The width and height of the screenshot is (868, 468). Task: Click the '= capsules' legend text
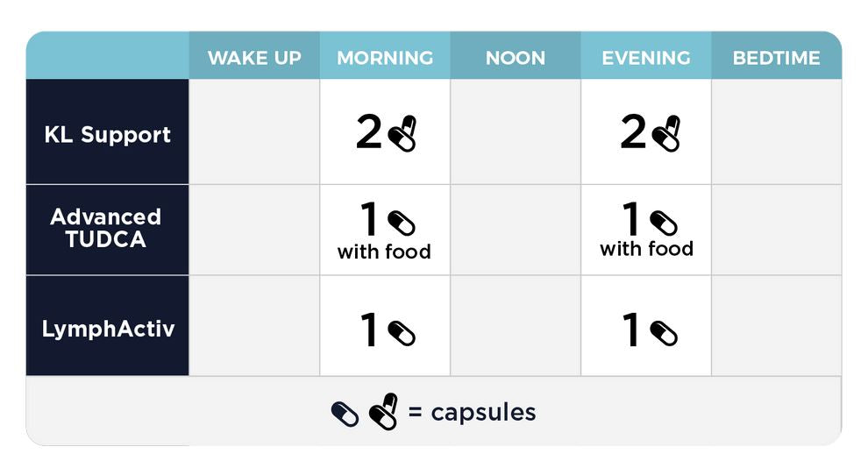[473, 413]
